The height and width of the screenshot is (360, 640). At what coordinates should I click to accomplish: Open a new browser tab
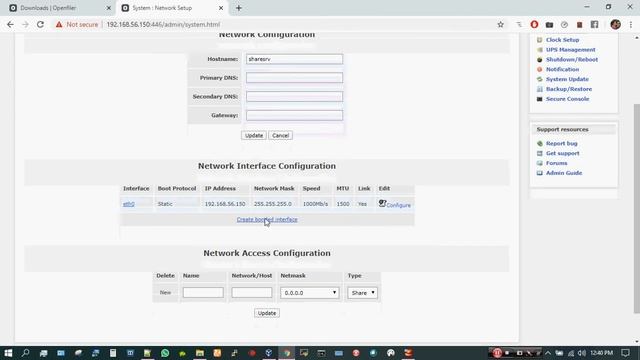pyautogui.click(x=239, y=8)
